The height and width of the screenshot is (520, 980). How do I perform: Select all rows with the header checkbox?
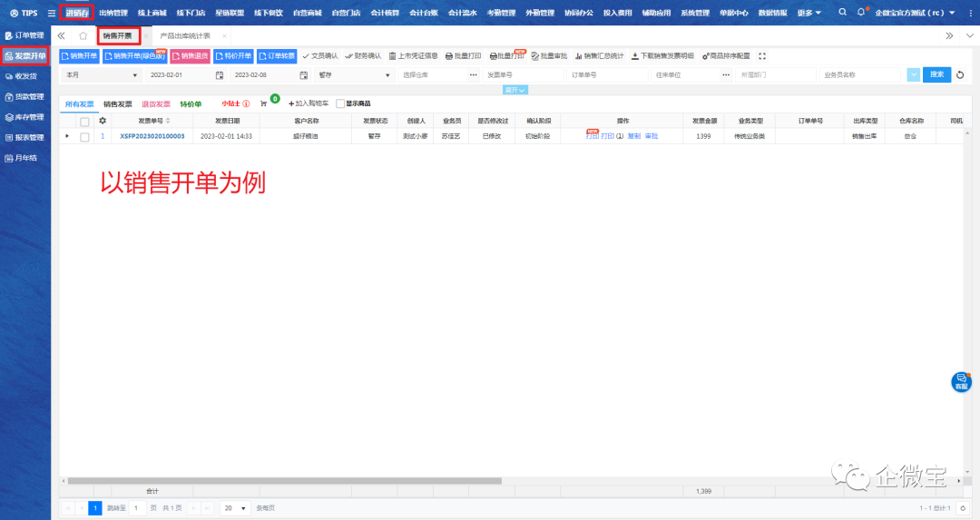click(x=84, y=121)
